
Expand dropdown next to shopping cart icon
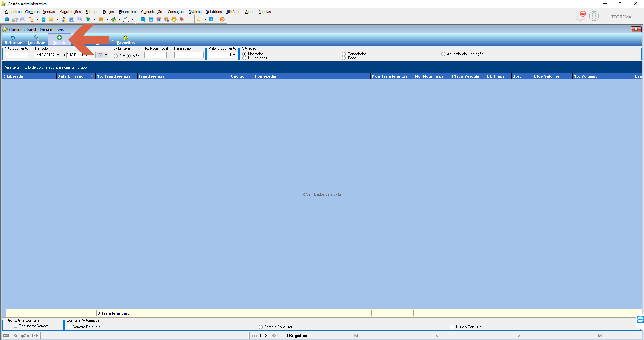94,19
